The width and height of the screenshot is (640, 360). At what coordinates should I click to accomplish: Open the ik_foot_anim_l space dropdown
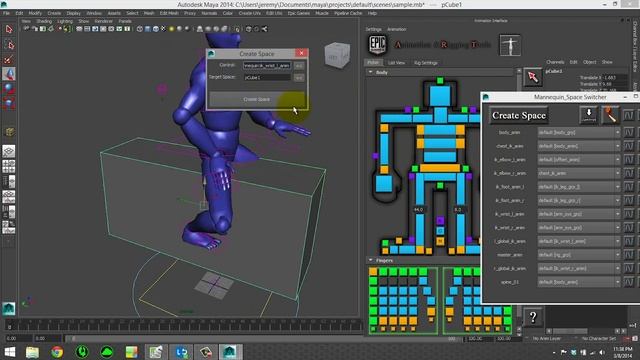(579, 187)
